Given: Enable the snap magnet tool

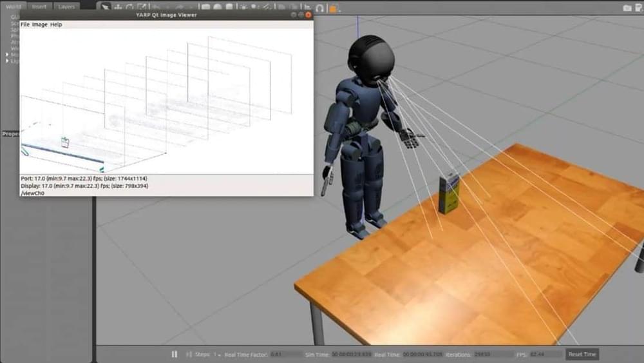Looking at the screenshot, I should point(320,7).
